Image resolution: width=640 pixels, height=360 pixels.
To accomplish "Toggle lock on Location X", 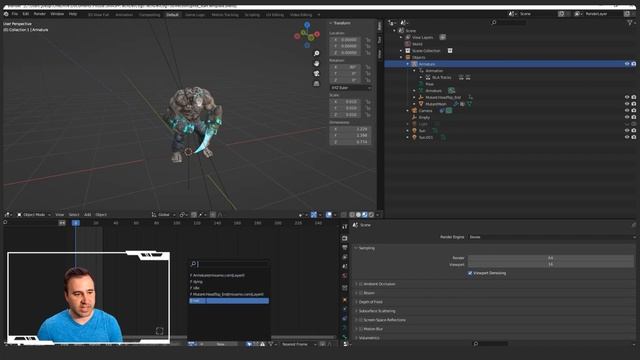I will coord(368,40).
